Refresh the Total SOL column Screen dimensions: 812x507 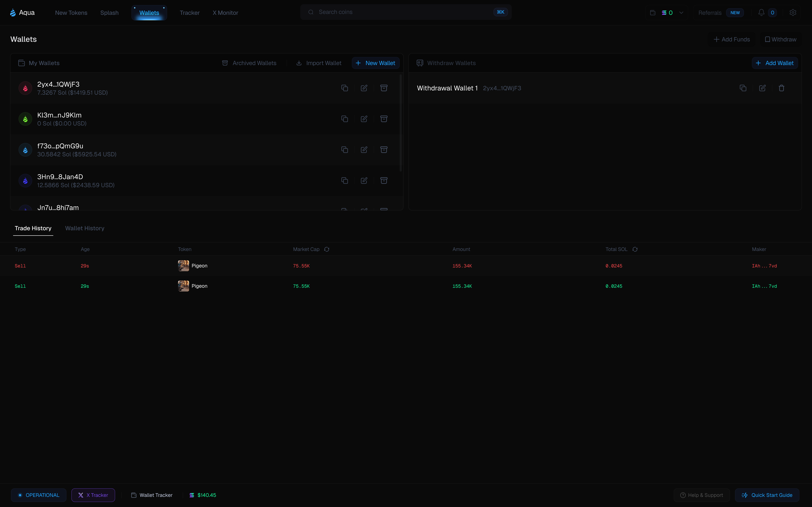point(635,249)
